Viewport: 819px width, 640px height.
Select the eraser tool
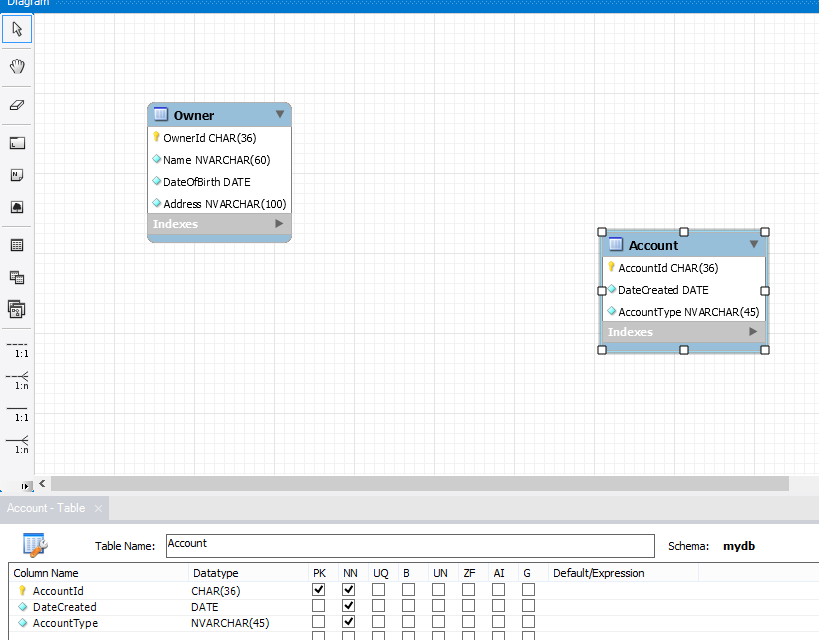point(17,105)
